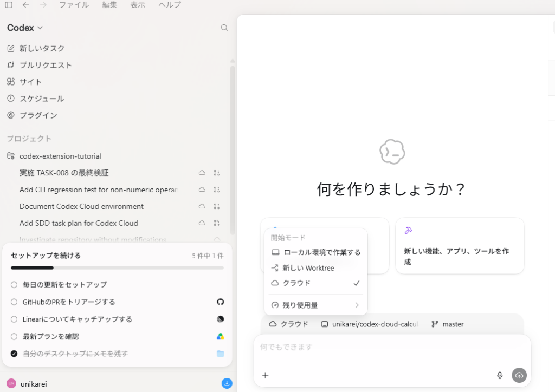
Task: Click diff icon on TASK-008 row
Action: [217, 173]
